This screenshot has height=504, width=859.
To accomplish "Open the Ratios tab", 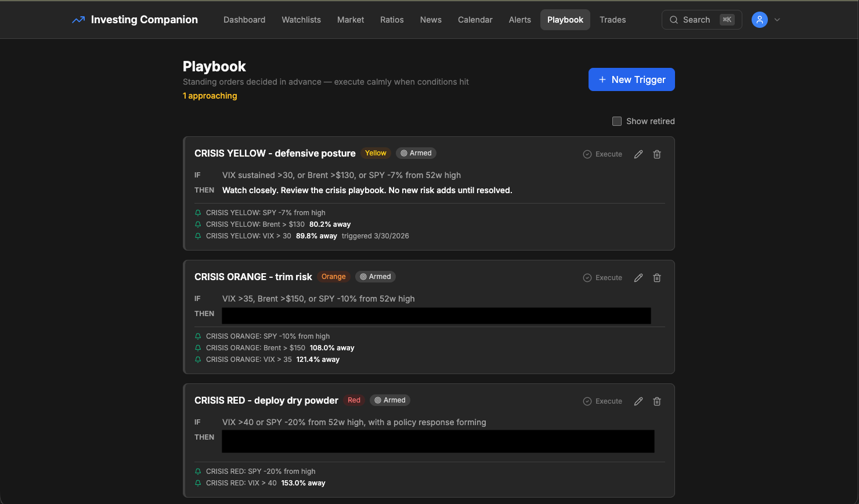I will [392, 20].
